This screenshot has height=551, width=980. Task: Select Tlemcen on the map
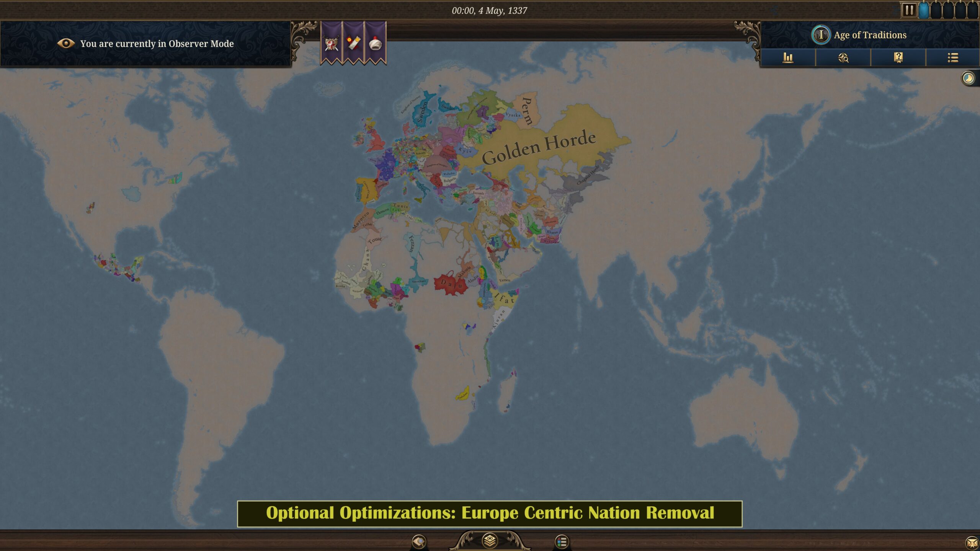coord(382,211)
